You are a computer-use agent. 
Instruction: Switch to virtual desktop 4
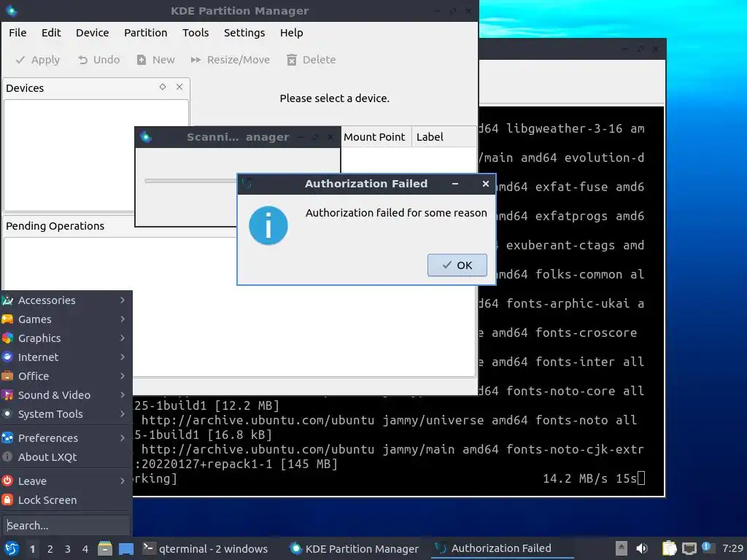tap(85, 549)
